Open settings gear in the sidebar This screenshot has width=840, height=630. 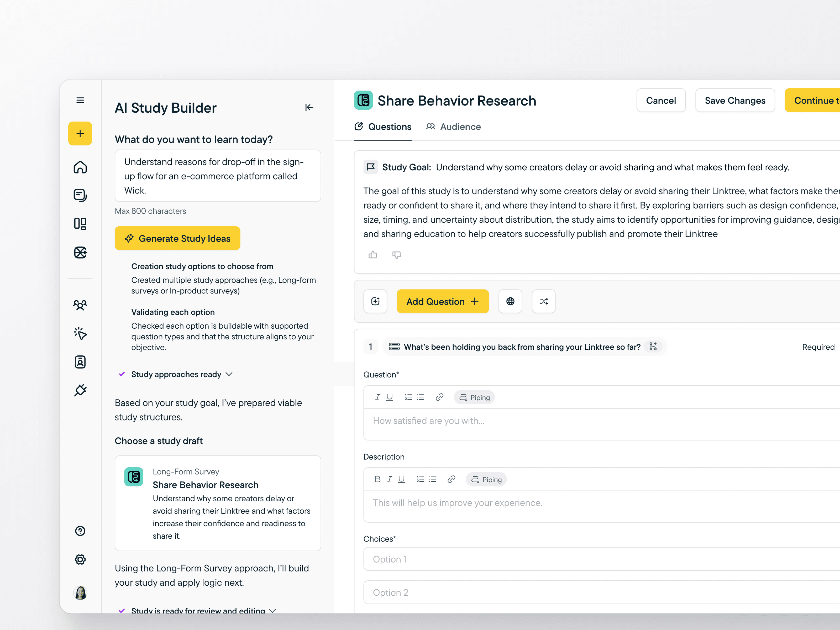80,559
